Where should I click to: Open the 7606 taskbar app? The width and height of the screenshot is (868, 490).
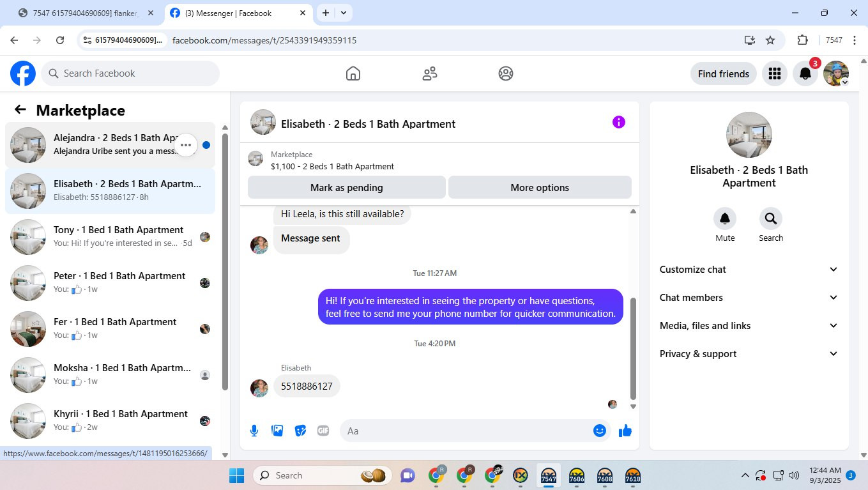(577, 476)
